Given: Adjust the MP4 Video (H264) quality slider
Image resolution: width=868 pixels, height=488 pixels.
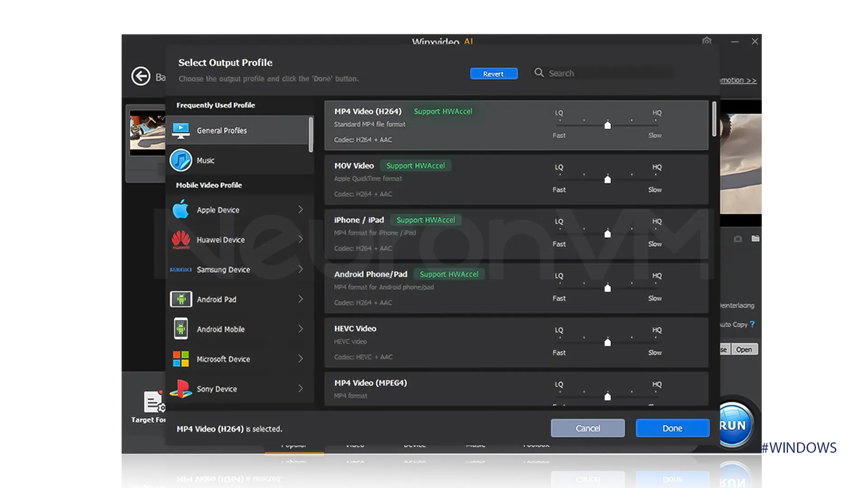Looking at the screenshot, I should [608, 125].
